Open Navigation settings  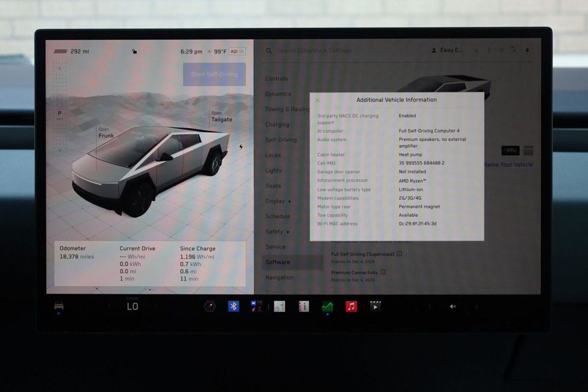280,278
